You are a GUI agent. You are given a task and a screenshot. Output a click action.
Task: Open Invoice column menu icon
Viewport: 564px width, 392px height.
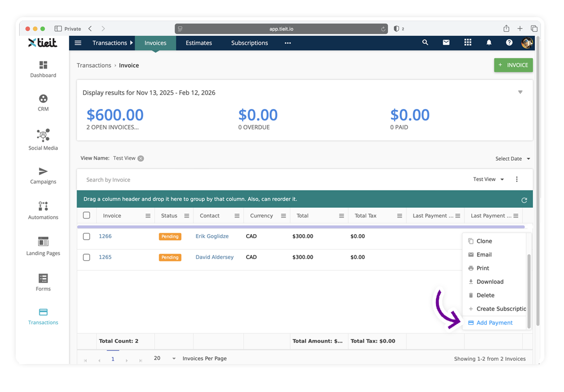pos(148,216)
